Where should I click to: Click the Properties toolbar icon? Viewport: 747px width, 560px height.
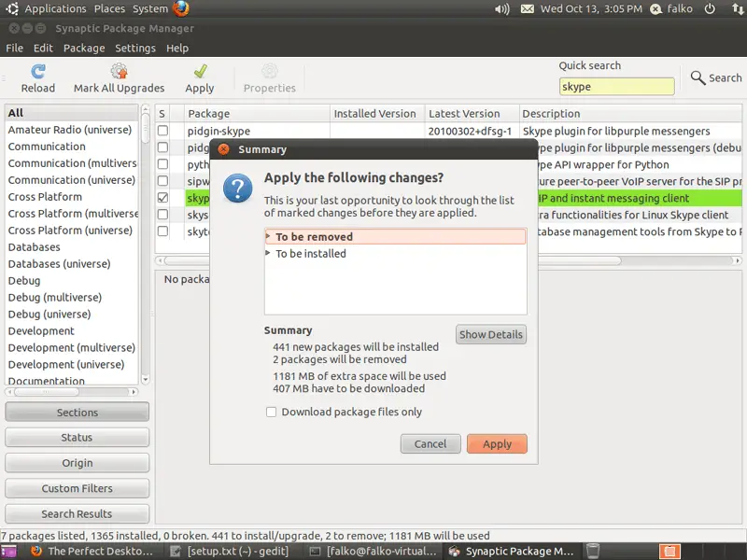(x=270, y=72)
